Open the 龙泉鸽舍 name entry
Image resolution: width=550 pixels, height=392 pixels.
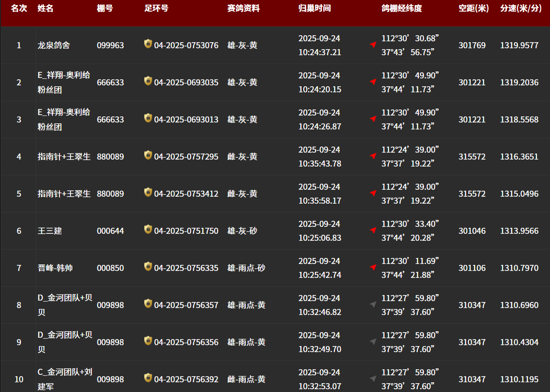[x=54, y=45]
